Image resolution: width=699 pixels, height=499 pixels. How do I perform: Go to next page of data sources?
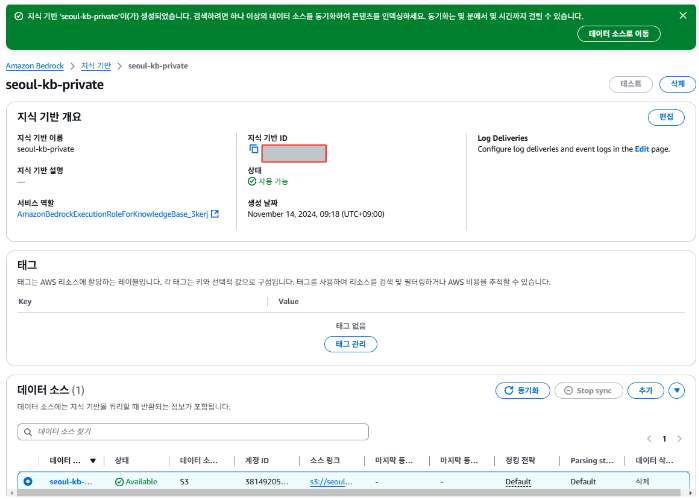[679, 439]
